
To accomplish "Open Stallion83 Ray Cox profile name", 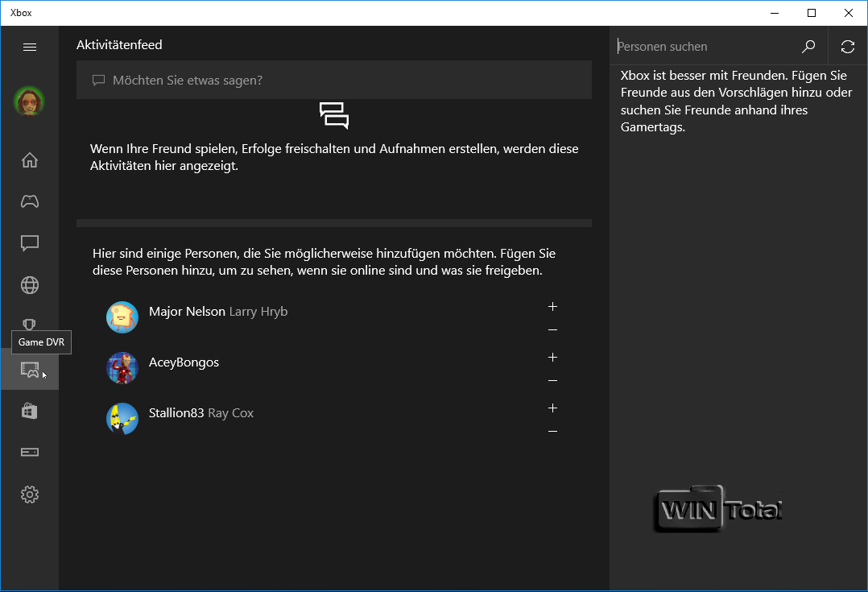I will 201,413.
